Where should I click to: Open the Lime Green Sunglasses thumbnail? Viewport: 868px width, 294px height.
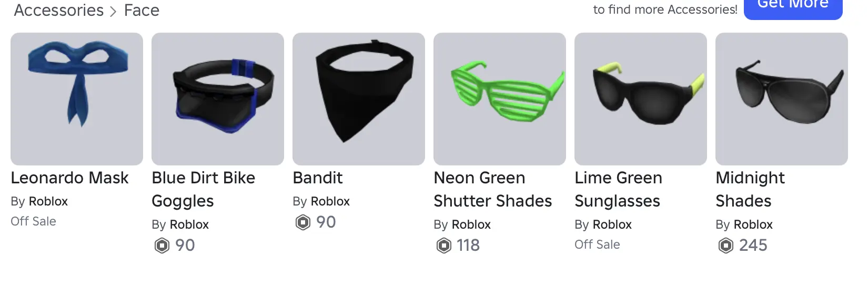pyautogui.click(x=641, y=99)
